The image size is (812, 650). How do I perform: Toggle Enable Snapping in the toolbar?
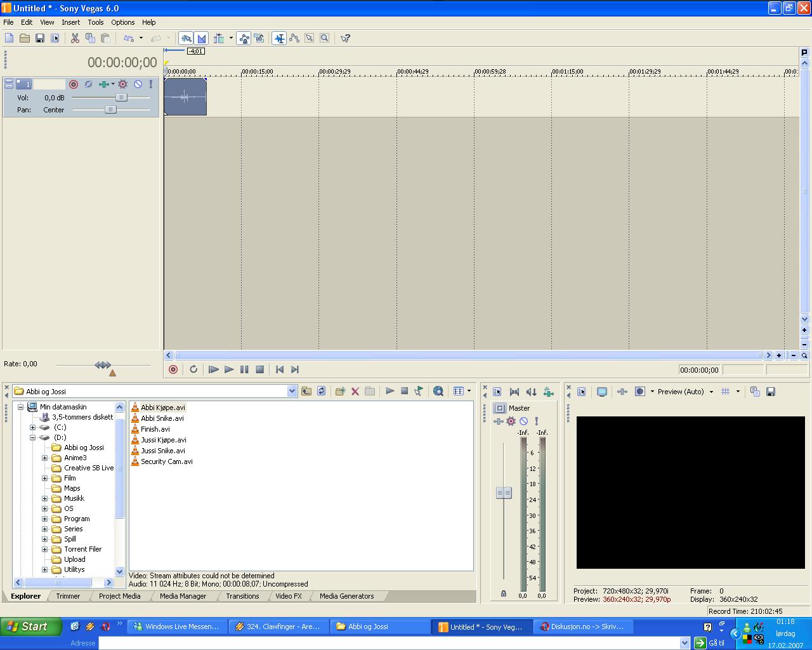point(186,38)
